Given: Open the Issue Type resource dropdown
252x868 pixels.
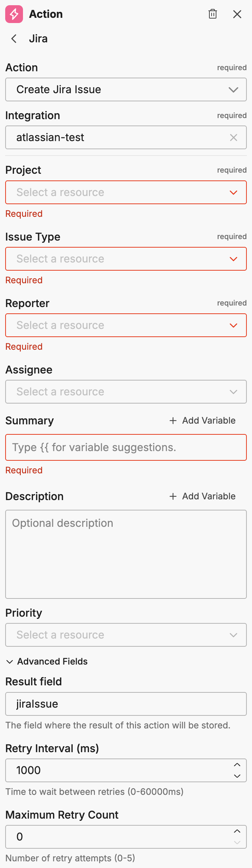Looking at the screenshot, I should coord(126,259).
